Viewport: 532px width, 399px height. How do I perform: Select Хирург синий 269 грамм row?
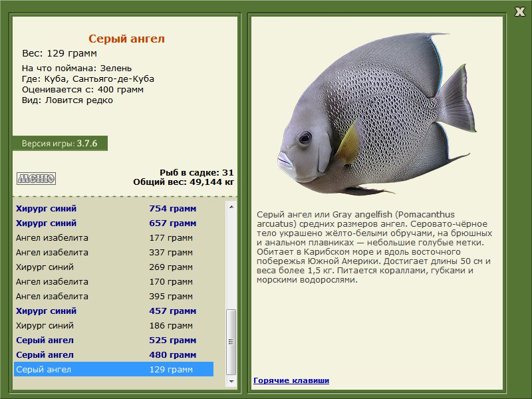(x=113, y=267)
